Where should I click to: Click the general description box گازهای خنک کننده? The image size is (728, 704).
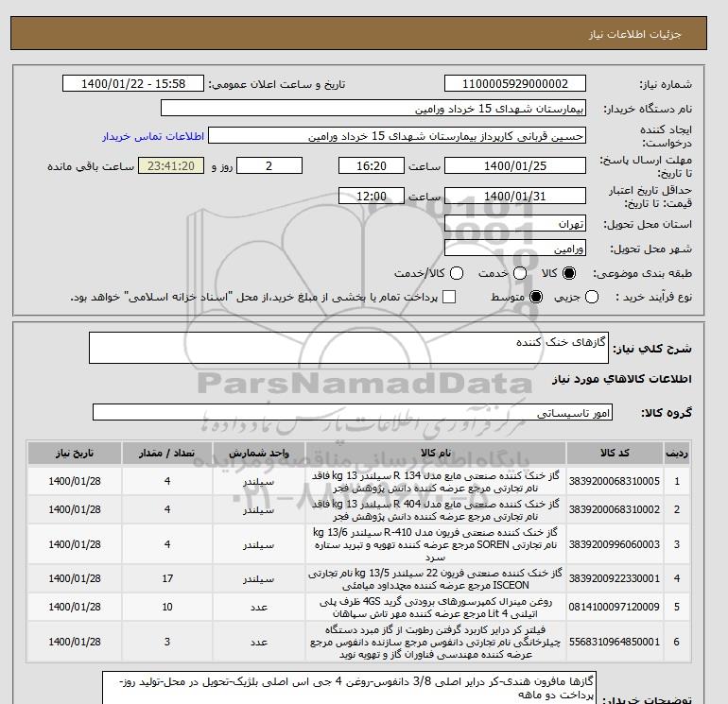click(349, 348)
